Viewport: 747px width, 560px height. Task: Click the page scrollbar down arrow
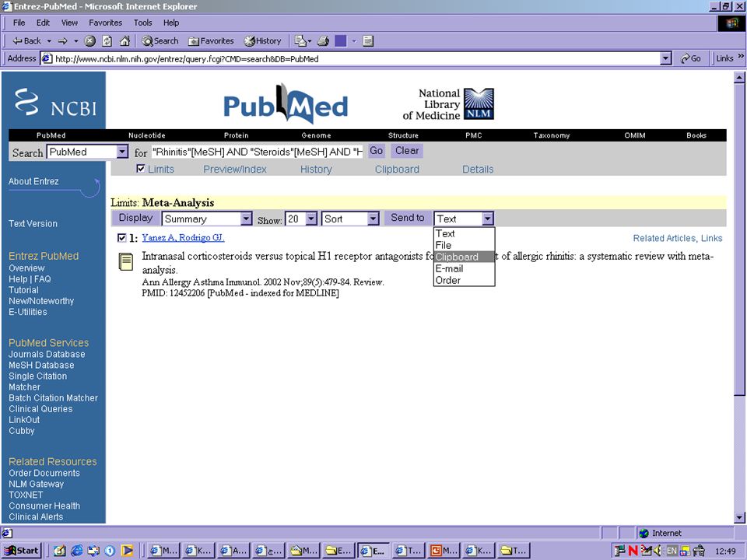[x=739, y=517]
